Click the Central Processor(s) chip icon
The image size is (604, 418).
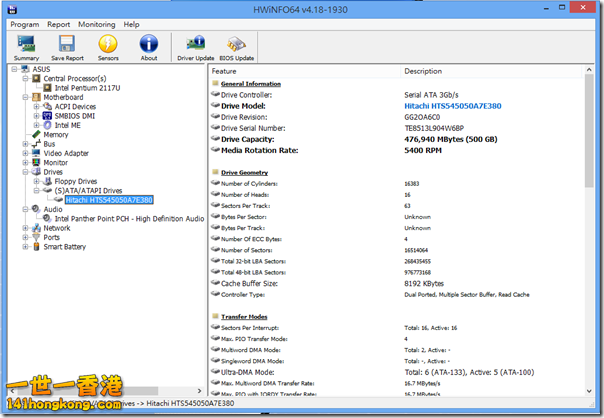coord(36,79)
